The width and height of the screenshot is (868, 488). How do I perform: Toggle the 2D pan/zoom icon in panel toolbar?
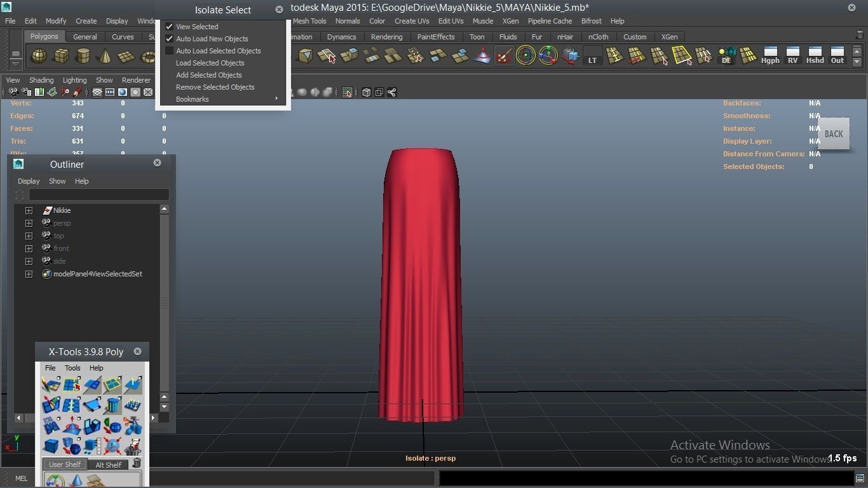[65, 92]
